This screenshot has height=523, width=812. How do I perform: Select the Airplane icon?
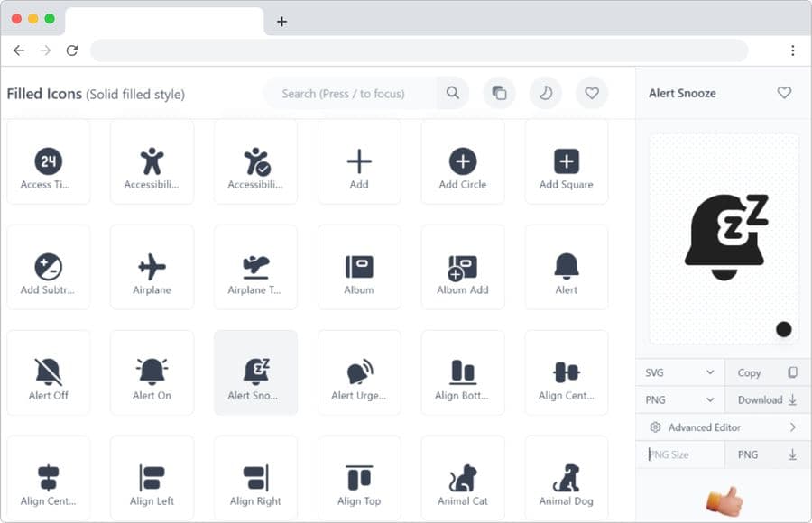tap(152, 266)
